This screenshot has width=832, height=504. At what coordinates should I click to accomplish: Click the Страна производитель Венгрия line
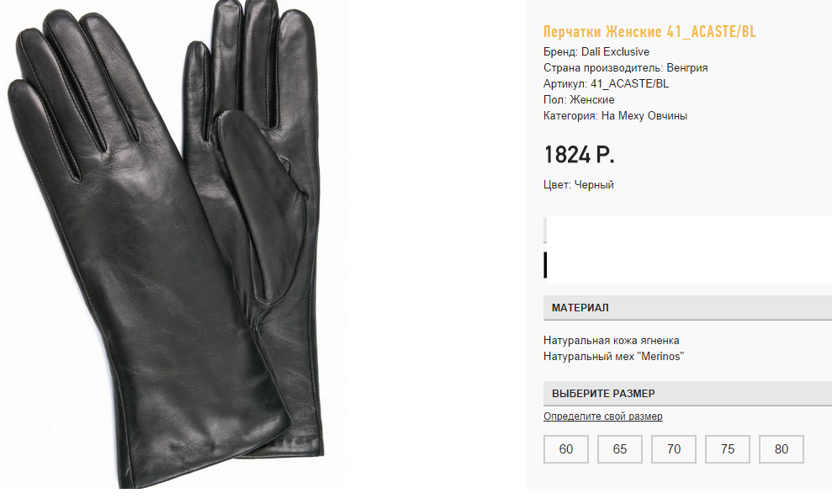626,68
